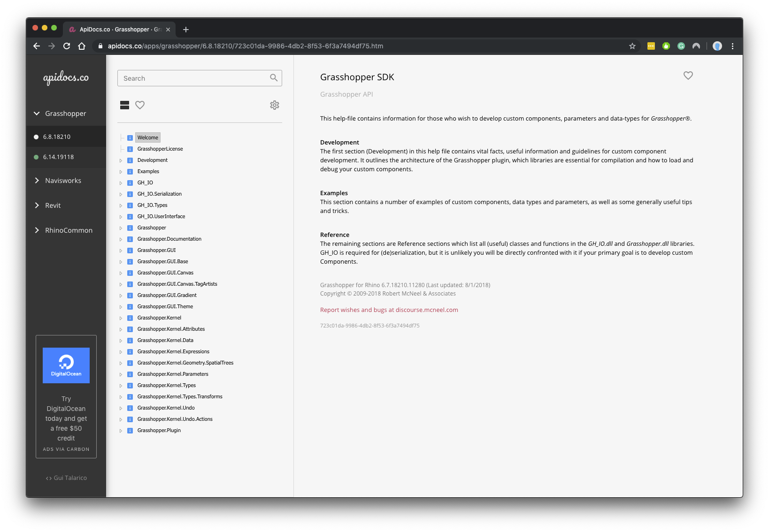
Task: Open Grasshopper.Kernel.Geometry.SpatialTrees entry
Action: click(x=185, y=363)
